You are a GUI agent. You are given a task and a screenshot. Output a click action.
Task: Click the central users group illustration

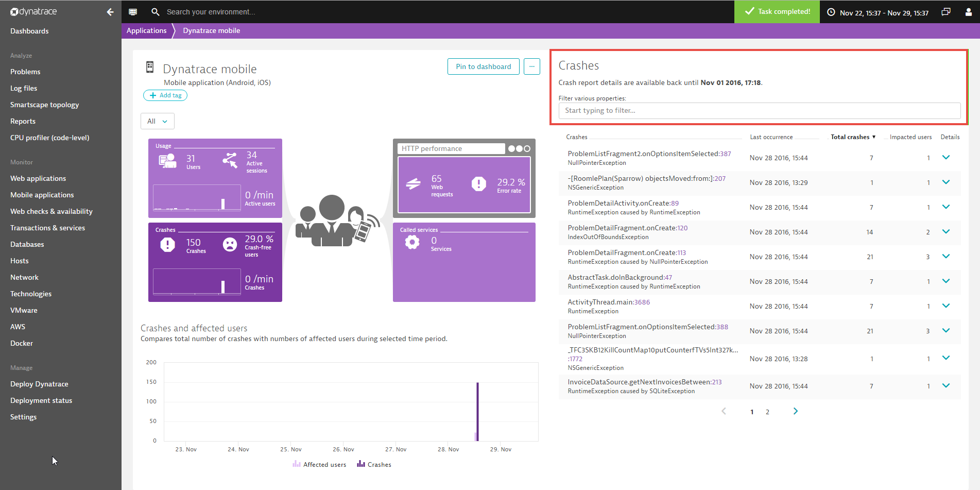click(x=338, y=221)
